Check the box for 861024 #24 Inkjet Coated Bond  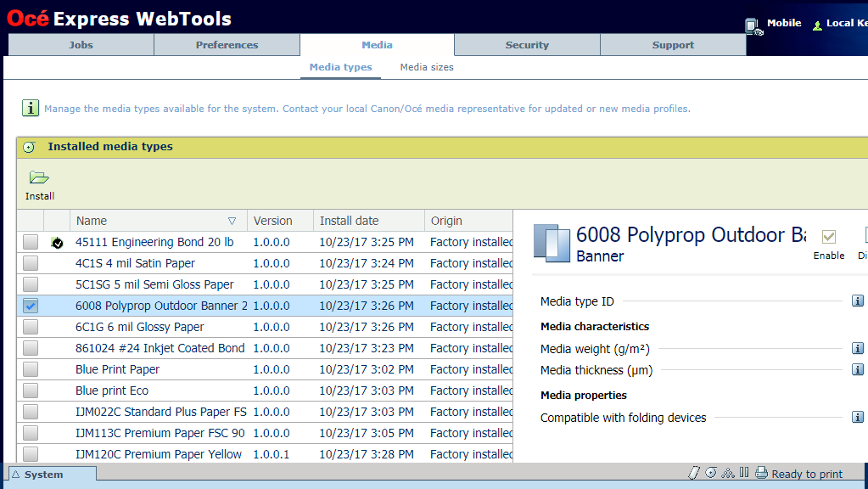[31, 348]
